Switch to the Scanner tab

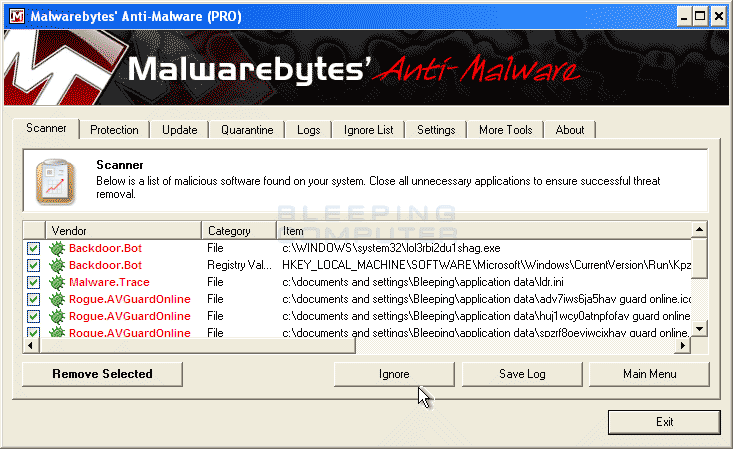coord(46,128)
